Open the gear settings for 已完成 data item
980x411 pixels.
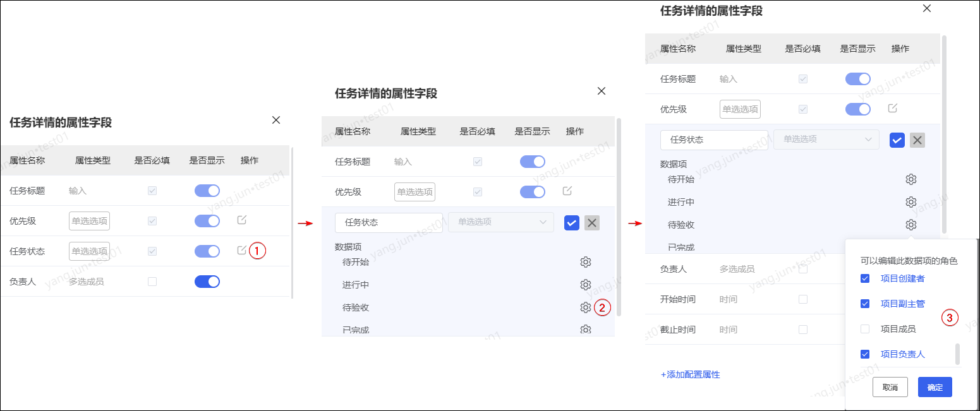coord(585,329)
